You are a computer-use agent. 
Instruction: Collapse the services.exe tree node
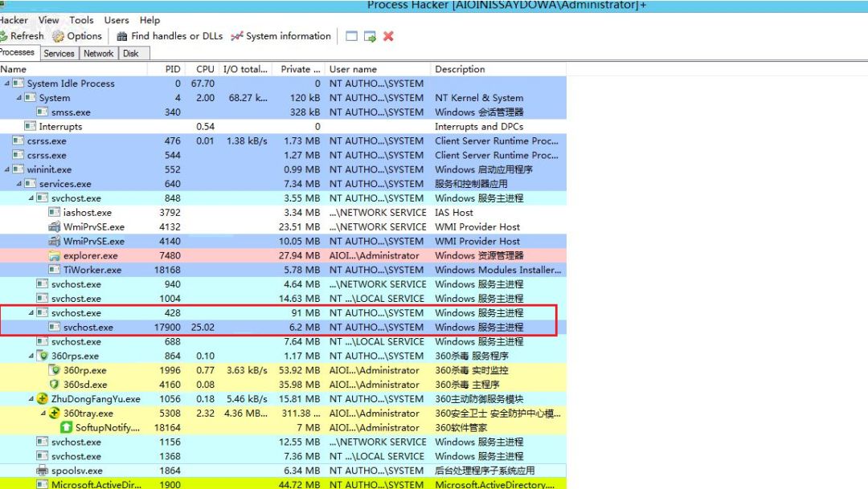click(x=18, y=184)
